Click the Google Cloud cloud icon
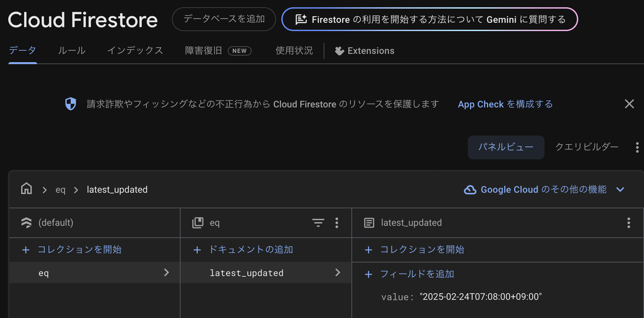 coord(470,189)
